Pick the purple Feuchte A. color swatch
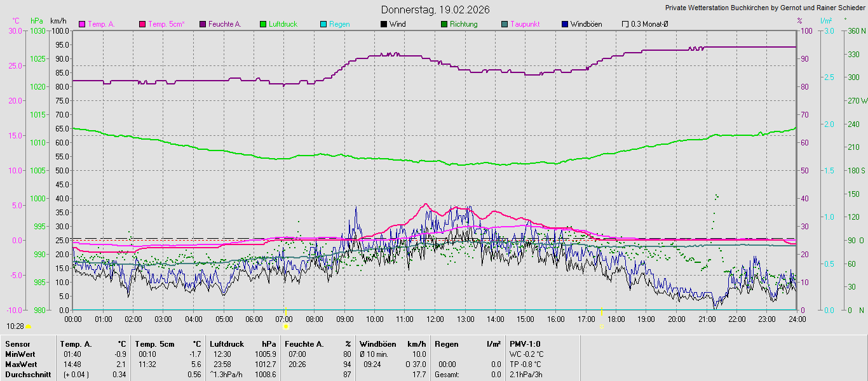Screen dimensions: 868x381 [203, 24]
